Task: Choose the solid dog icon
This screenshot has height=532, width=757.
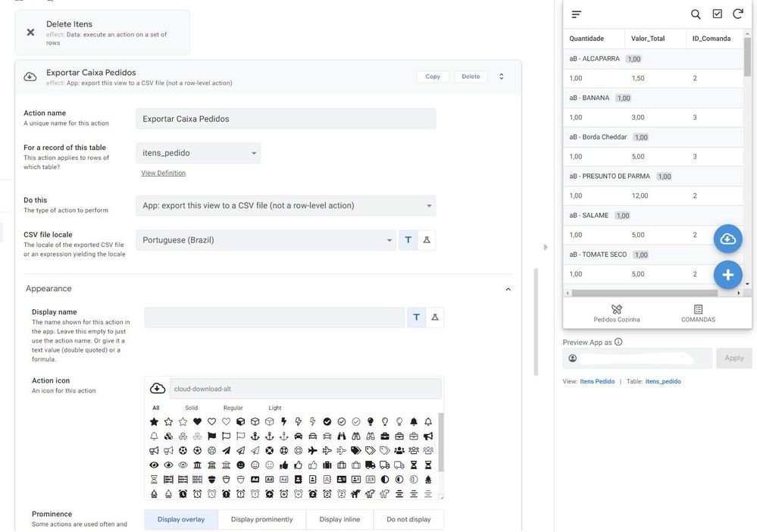Action: coord(356,494)
